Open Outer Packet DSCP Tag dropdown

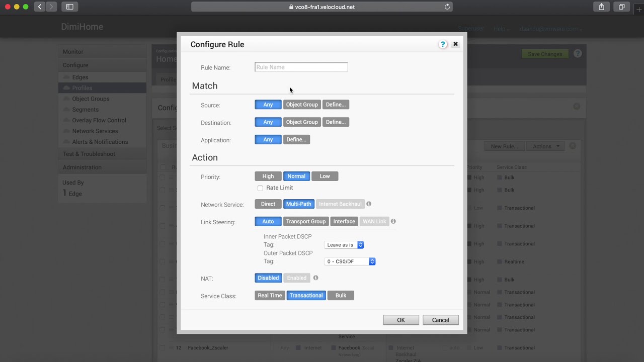[x=350, y=261]
